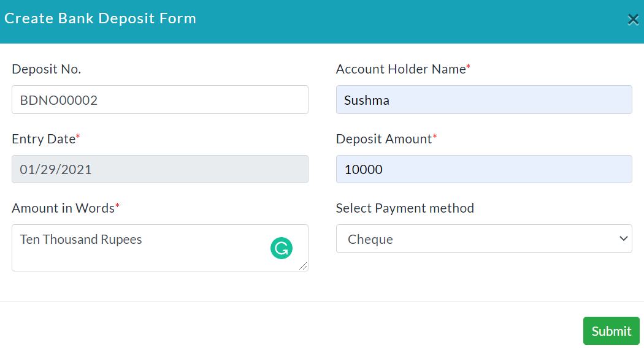Close the Create Bank Deposit Form dialog
Screen dimensions: 644x348
coord(633,19)
